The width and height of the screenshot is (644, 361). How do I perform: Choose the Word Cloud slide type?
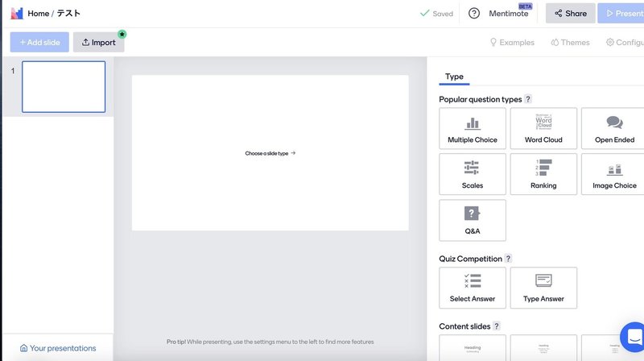click(543, 129)
